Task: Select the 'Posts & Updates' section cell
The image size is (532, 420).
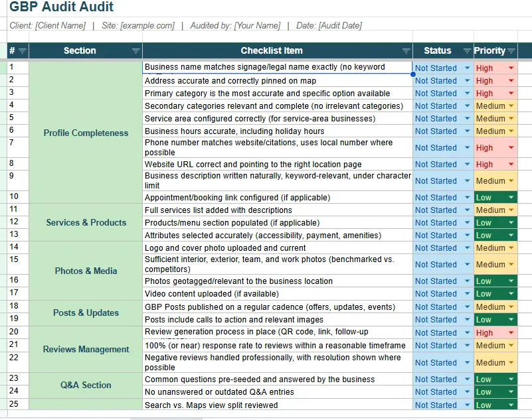Action: (86, 313)
